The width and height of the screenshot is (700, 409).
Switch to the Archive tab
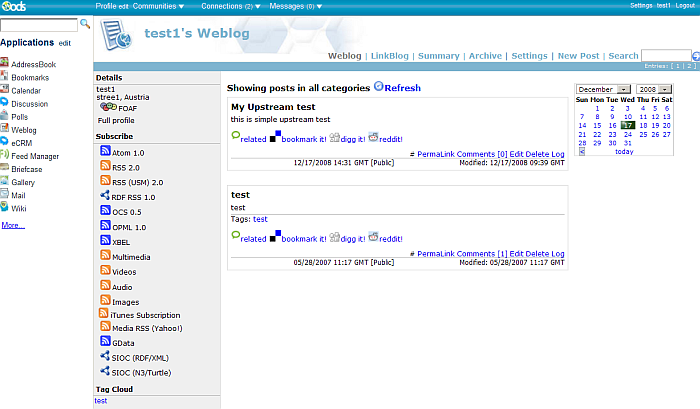click(x=485, y=56)
